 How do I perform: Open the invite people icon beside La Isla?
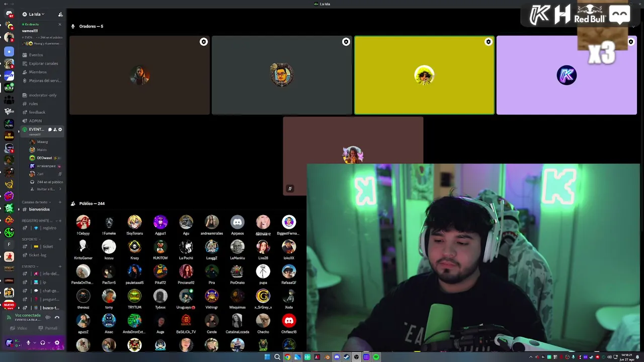[x=60, y=15]
